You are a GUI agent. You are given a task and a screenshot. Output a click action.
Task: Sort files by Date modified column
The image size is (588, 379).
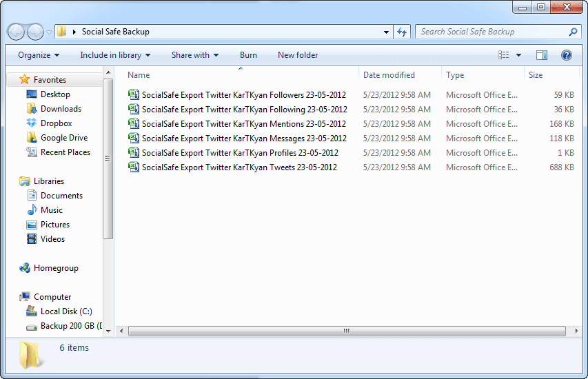[389, 75]
